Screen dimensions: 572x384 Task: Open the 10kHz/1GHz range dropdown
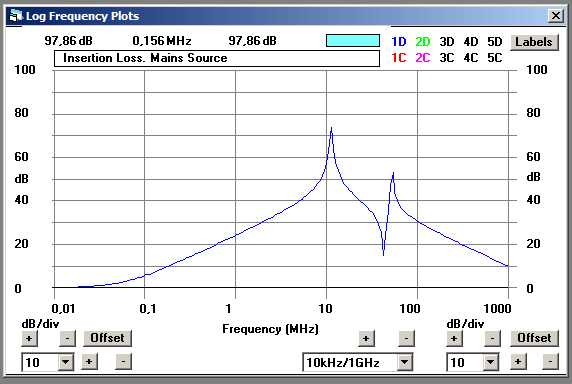click(405, 362)
